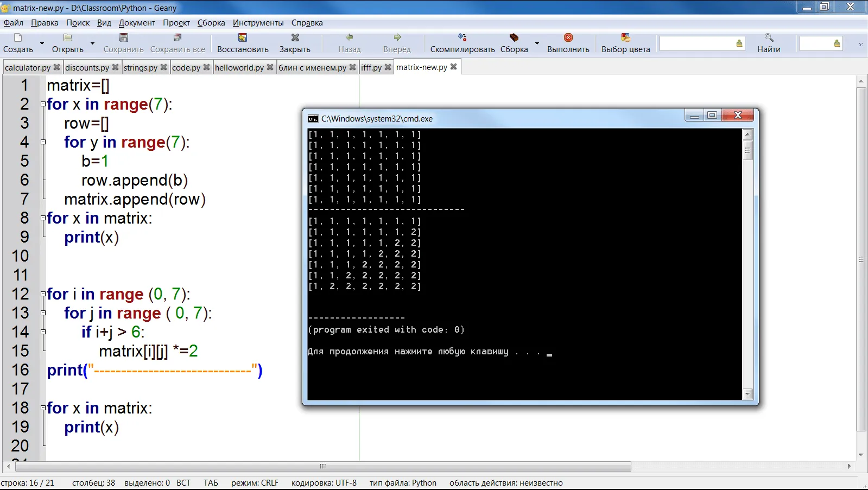Viewport: 868px width, 490px height.
Task: Click the Сборка build brick icon
Action: click(x=514, y=37)
